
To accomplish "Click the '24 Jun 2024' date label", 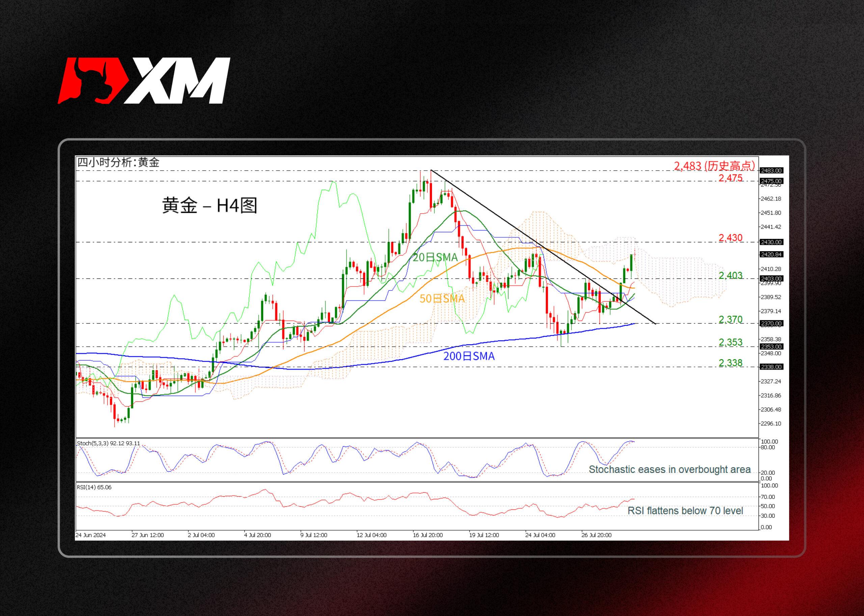I will (91, 535).
